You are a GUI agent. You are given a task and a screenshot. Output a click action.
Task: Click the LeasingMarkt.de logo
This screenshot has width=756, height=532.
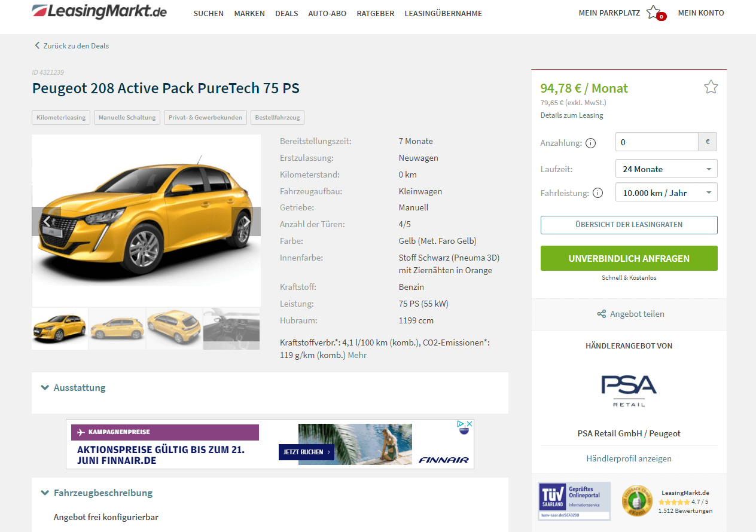pos(99,11)
